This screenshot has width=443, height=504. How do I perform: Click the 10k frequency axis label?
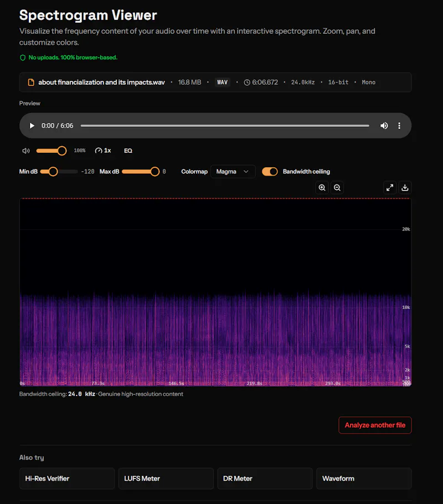pos(406,307)
